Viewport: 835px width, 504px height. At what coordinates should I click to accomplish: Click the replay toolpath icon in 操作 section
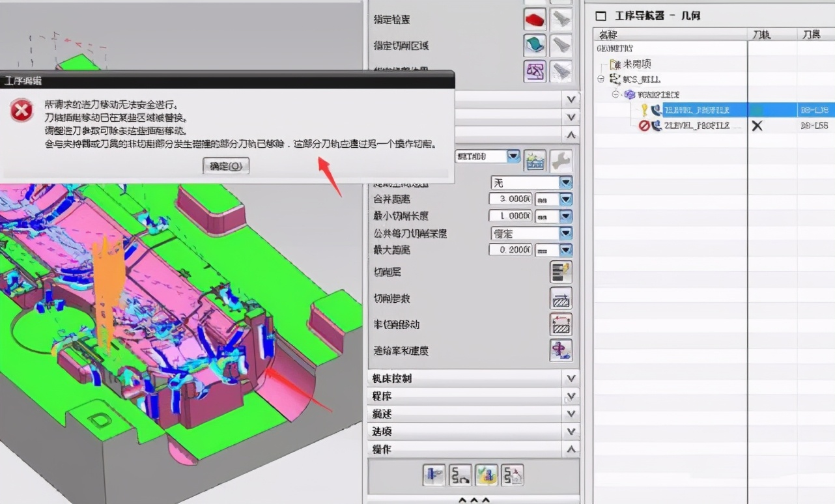pos(459,475)
